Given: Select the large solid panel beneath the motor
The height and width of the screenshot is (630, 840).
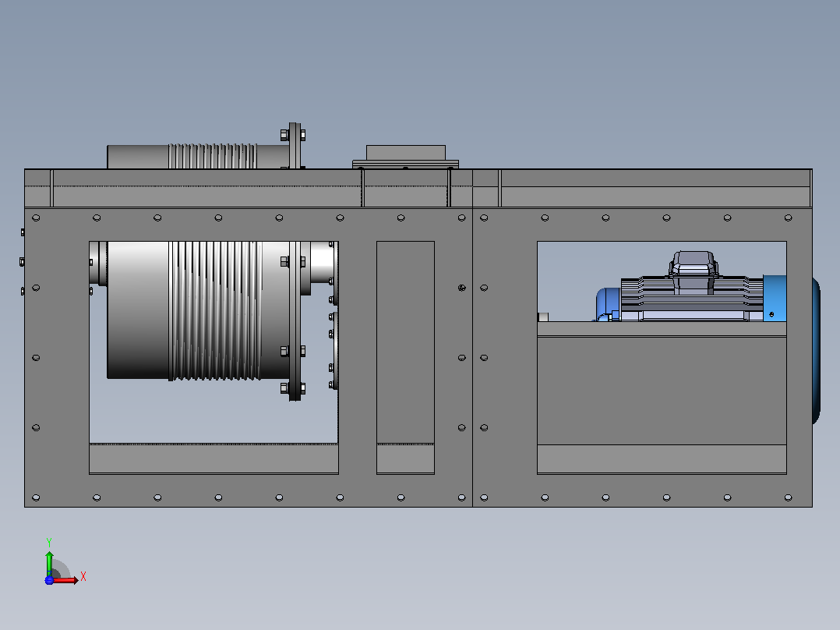Looking at the screenshot, I should click(662, 391).
